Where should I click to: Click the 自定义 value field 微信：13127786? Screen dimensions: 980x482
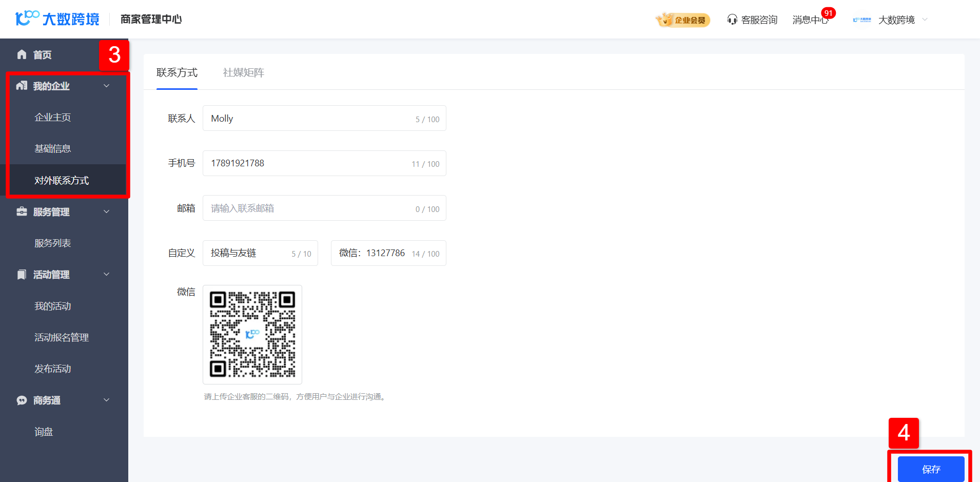[x=388, y=253]
